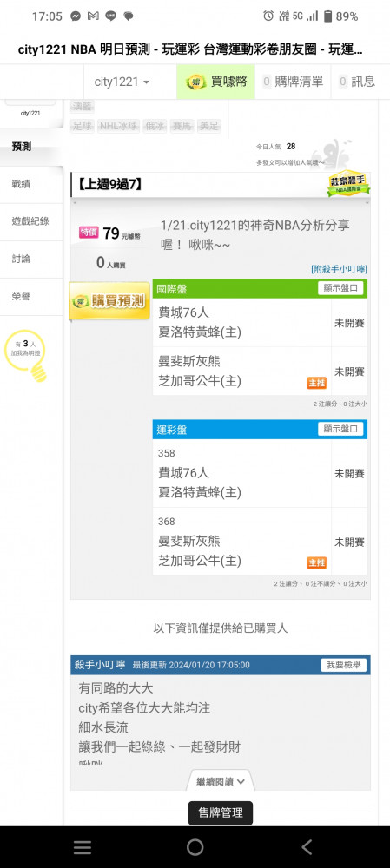The height and width of the screenshot is (868, 390).
Task: Open the Android recent apps icon
Action: point(83,847)
